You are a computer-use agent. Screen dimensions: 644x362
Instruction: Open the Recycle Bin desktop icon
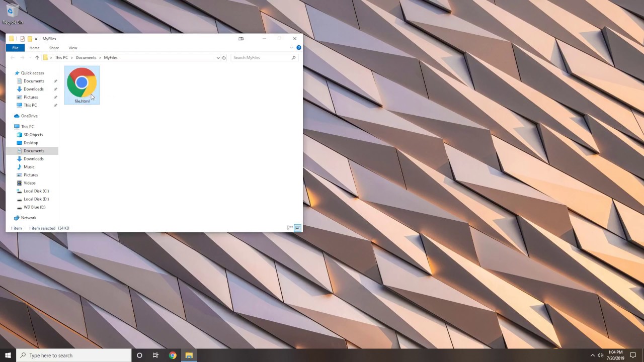pyautogui.click(x=12, y=14)
